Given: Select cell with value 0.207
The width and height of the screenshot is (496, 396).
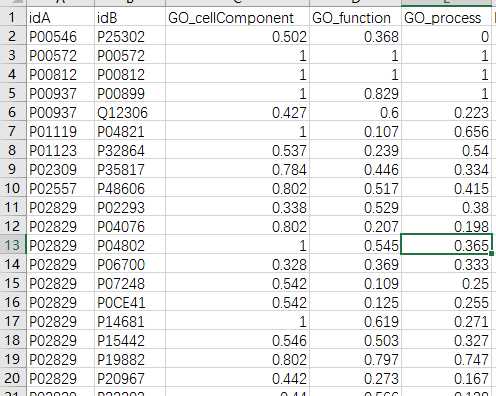Looking at the screenshot, I should (355, 226).
